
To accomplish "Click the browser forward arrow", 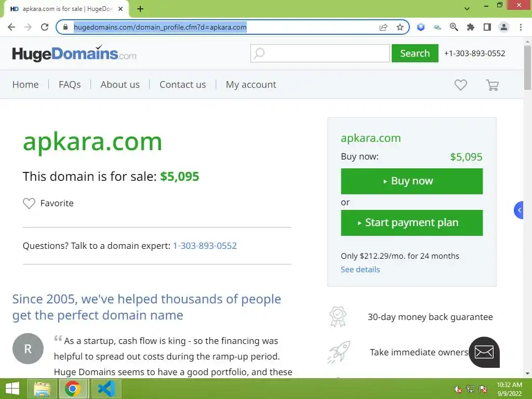I will pos(28,27).
